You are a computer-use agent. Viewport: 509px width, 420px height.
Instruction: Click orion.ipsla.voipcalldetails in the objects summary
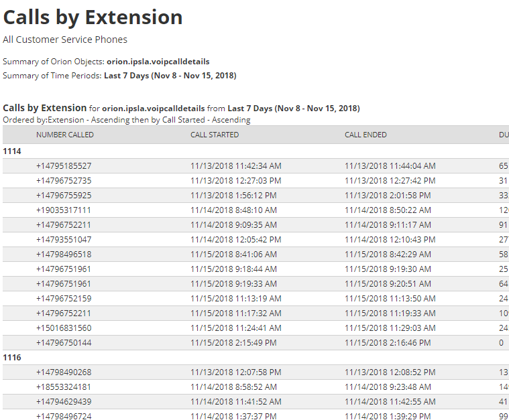(158, 62)
